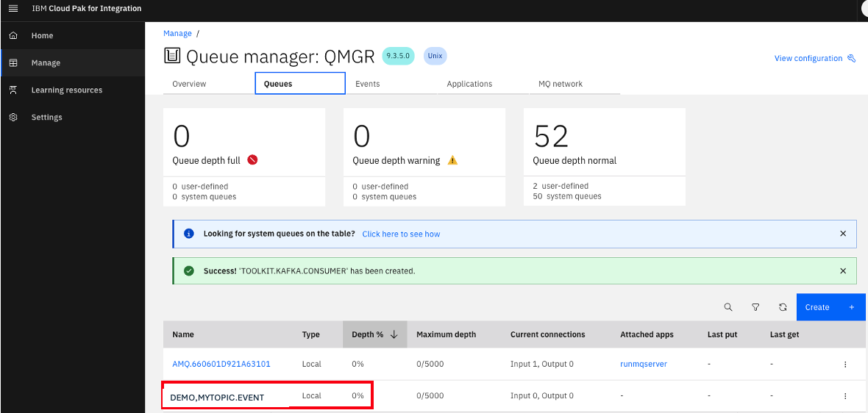This screenshot has height=413, width=868.
Task: Dismiss the system queues info banner
Action: tap(843, 234)
